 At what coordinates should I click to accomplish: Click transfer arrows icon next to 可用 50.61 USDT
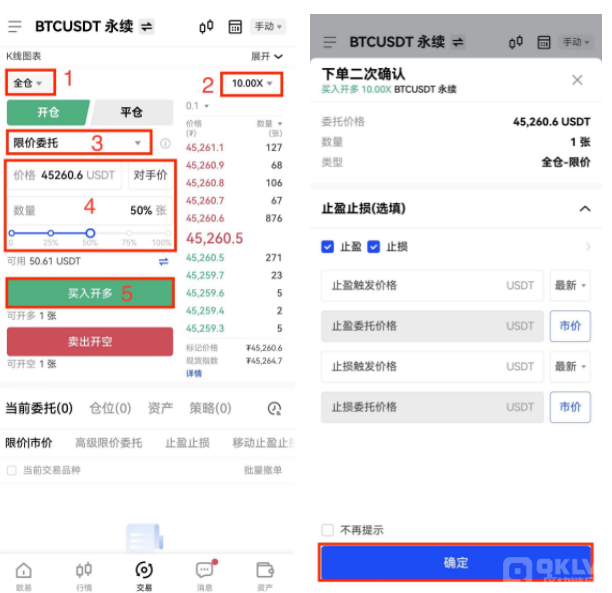(164, 261)
